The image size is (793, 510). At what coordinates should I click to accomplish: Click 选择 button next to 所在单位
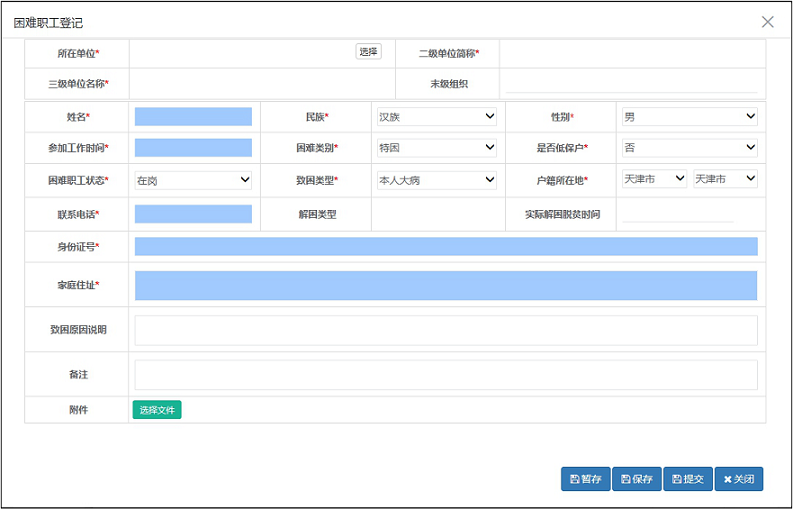pyautogui.click(x=368, y=52)
